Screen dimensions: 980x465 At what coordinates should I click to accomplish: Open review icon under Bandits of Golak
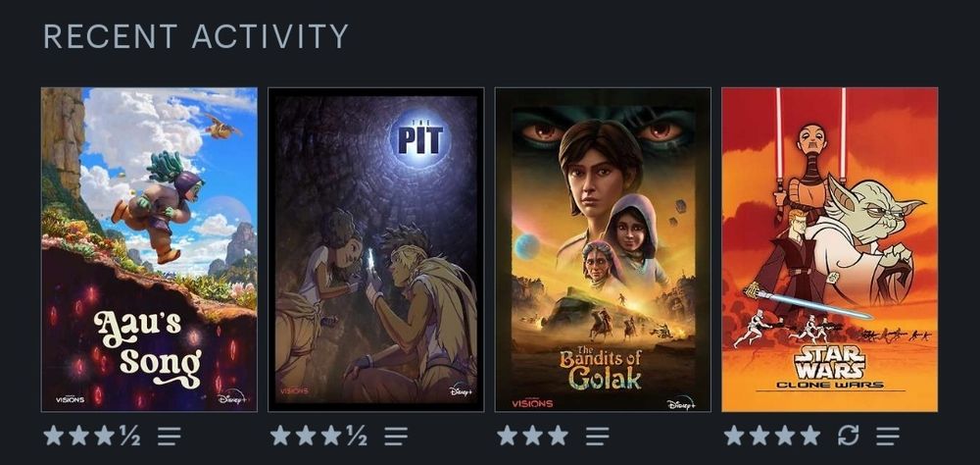click(597, 436)
